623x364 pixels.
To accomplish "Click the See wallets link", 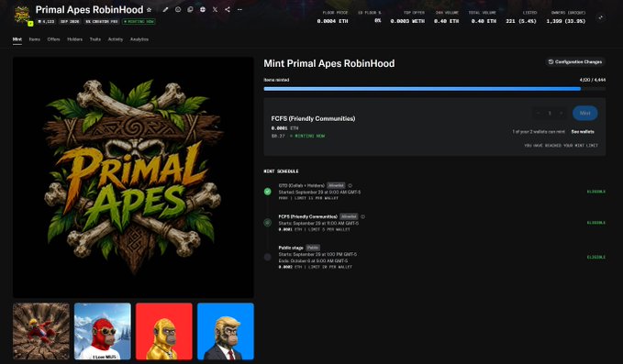I will pos(583,131).
